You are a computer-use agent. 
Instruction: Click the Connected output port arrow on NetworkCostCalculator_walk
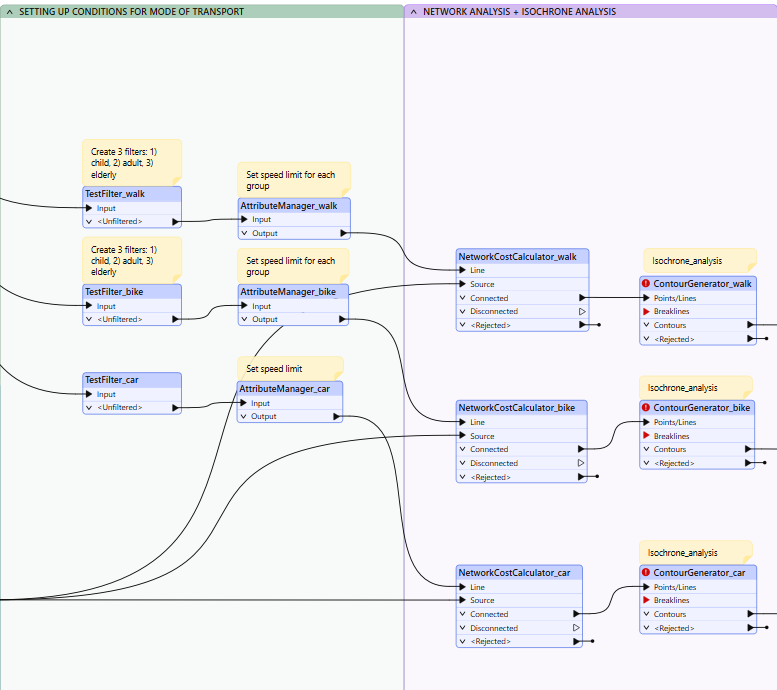click(582, 298)
